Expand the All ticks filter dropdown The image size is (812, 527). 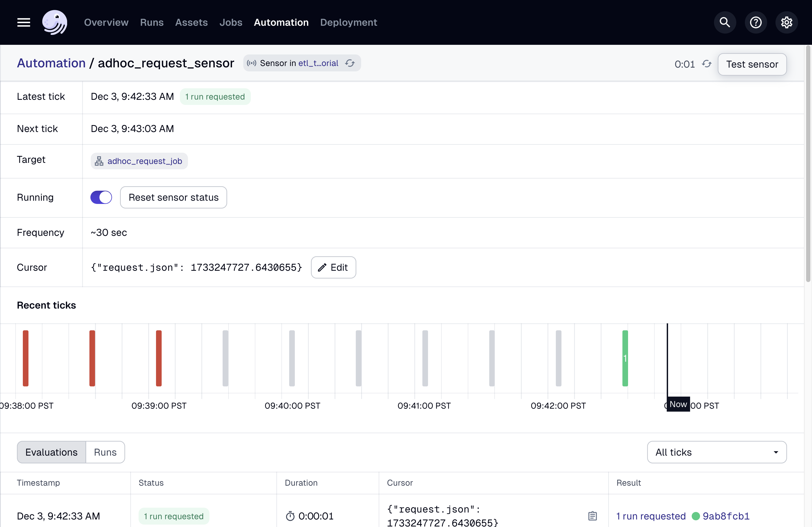coord(716,452)
